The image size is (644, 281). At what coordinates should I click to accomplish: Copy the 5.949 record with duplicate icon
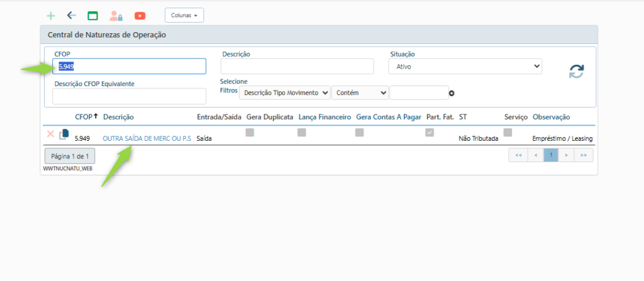click(x=64, y=134)
